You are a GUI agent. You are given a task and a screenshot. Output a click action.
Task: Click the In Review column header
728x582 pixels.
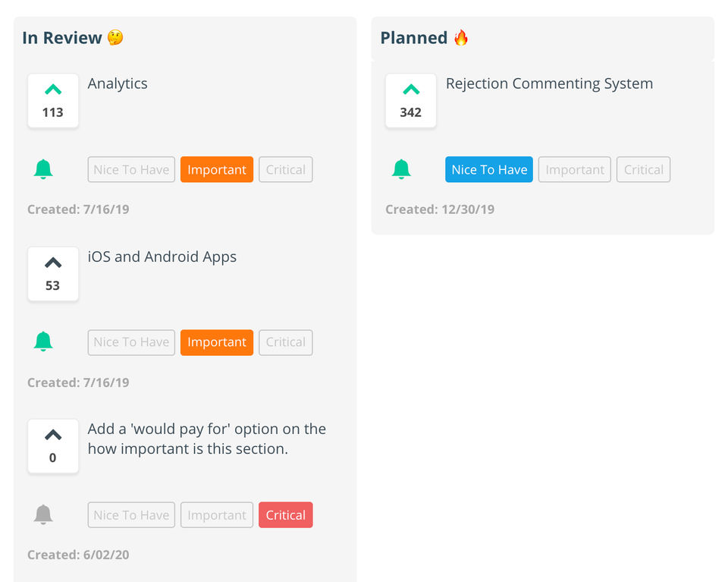[x=73, y=38]
